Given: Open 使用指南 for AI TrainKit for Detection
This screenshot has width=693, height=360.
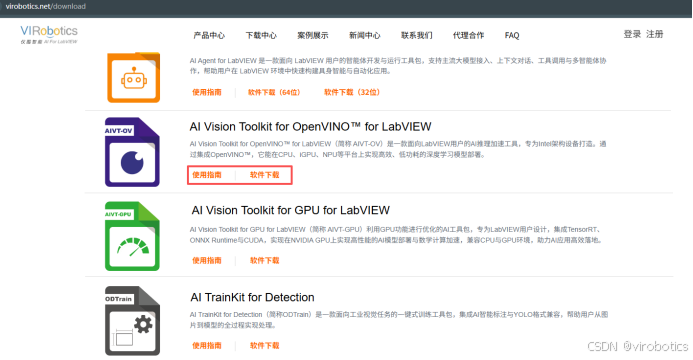Looking at the screenshot, I should [x=207, y=346].
